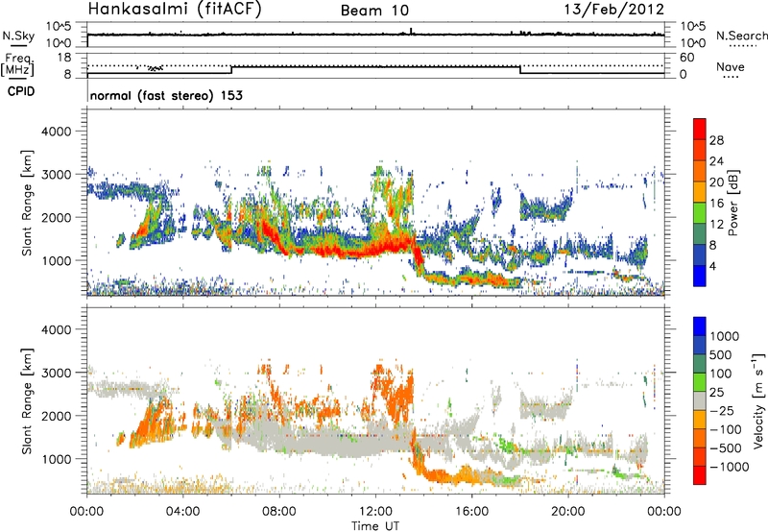Viewport: 768px width, 532px height.
Task: Click the 16:00 time tick label
Action: click(471, 512)
